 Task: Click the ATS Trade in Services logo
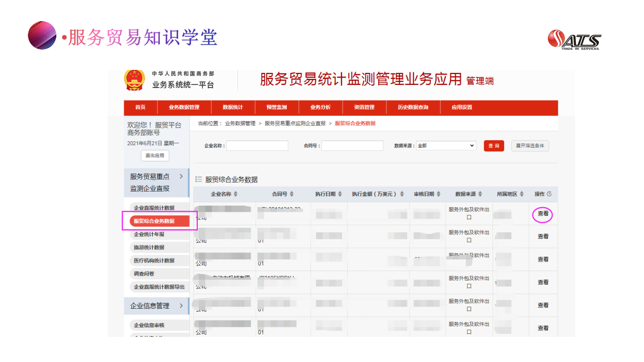(575, 40)
